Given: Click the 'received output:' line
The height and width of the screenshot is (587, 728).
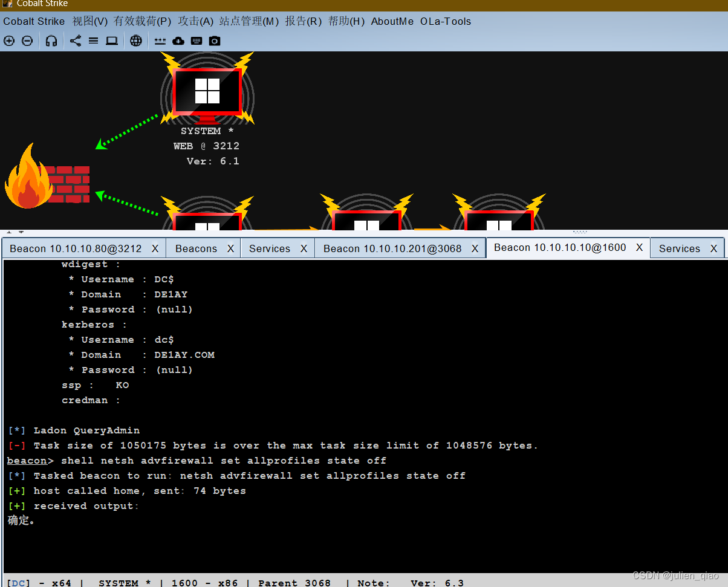Looking at the screenshot, I should 74,506.
